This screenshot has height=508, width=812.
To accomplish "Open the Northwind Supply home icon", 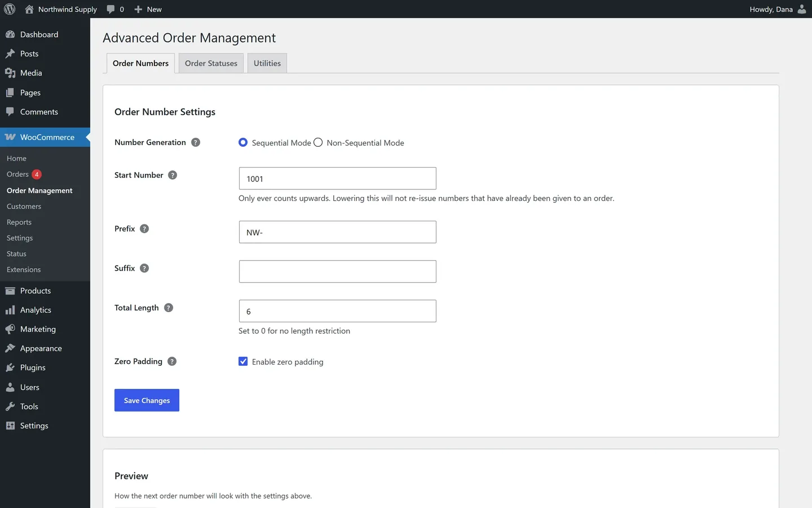I will click(x=29, y=9).
